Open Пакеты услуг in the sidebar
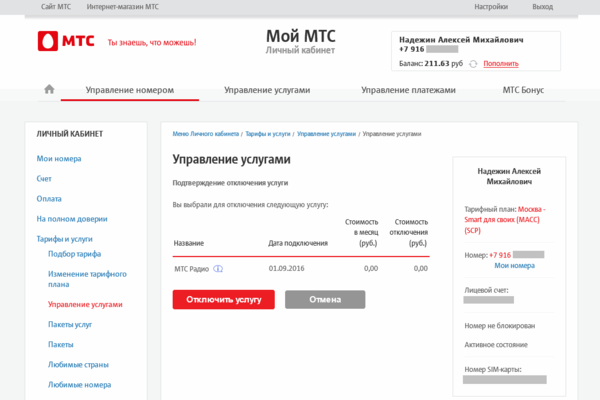 (x=70, y=325)
